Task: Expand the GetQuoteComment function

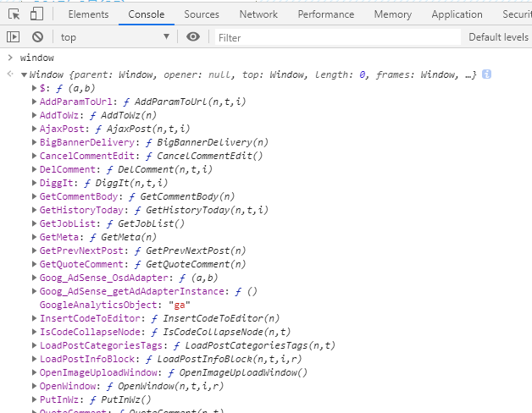Action: pyautogui.click(x=34, y=264)
